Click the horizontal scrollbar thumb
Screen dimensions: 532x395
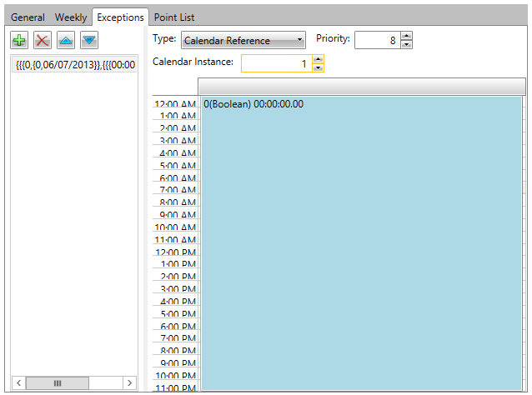point(58,382)
